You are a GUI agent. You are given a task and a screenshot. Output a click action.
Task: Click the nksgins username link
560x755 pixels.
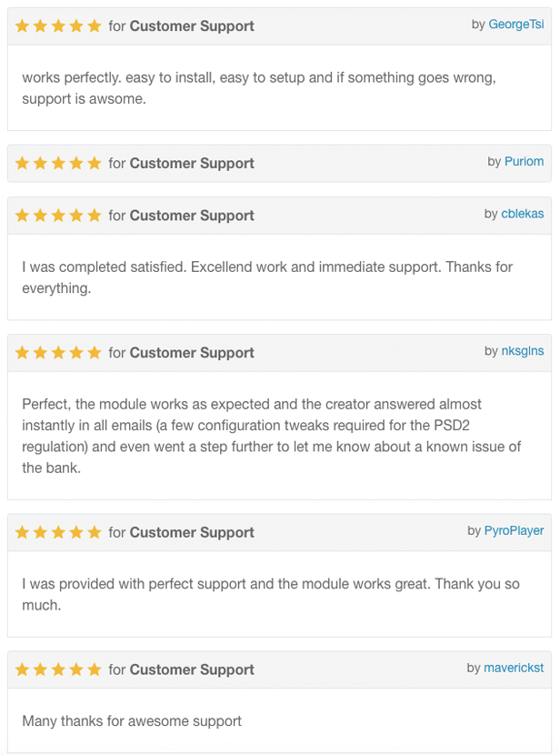coord(523,351)
